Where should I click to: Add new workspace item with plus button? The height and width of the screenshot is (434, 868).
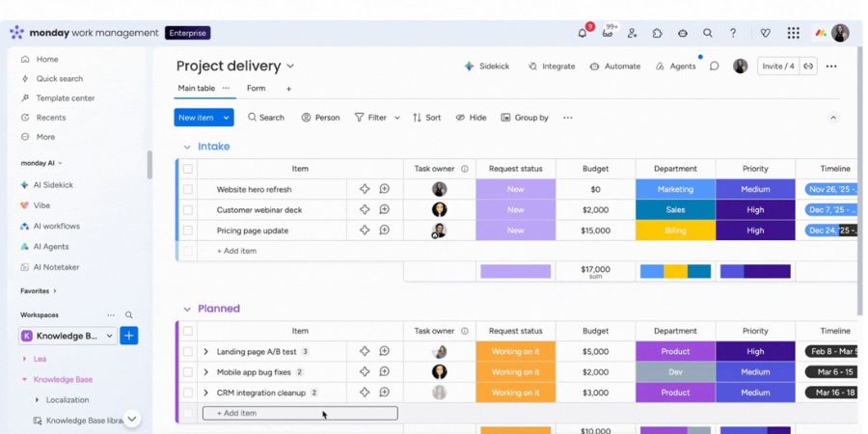[x=129, y=336]
